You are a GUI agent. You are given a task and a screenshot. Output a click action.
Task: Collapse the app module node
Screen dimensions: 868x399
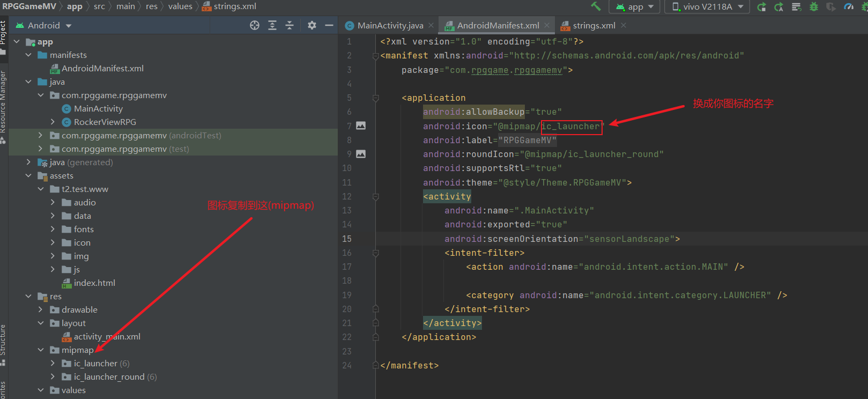pos(17,42)
